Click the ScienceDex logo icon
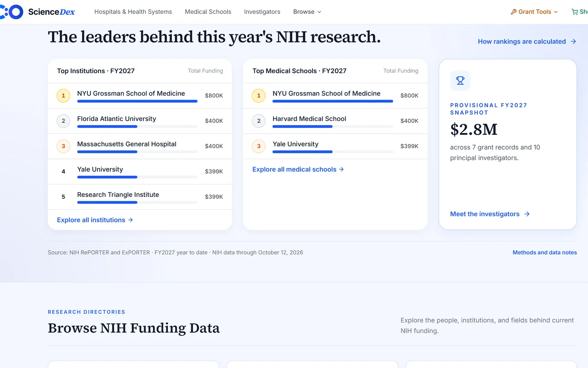Screen dimensions: 588x368 (11, 11)
